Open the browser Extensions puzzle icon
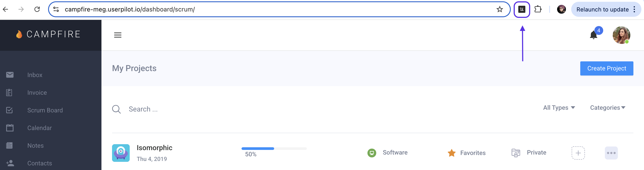 [x=538, y=9]
